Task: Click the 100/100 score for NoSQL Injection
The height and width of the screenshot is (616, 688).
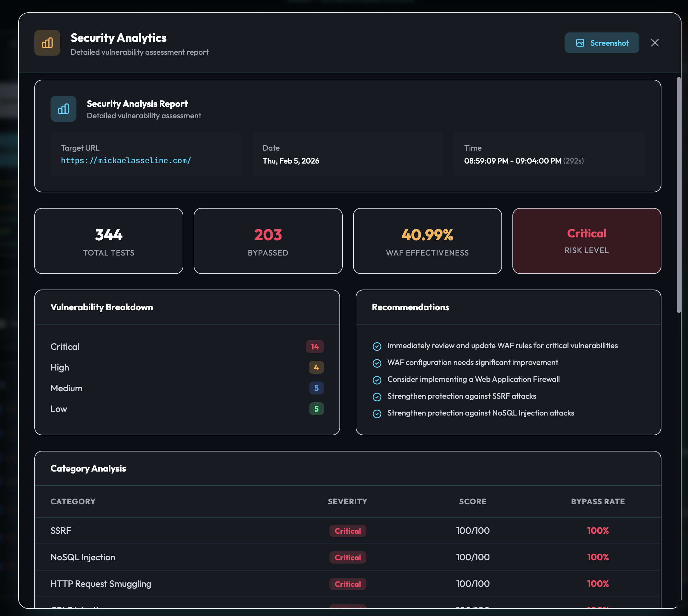Action: (x=473, y=557)
